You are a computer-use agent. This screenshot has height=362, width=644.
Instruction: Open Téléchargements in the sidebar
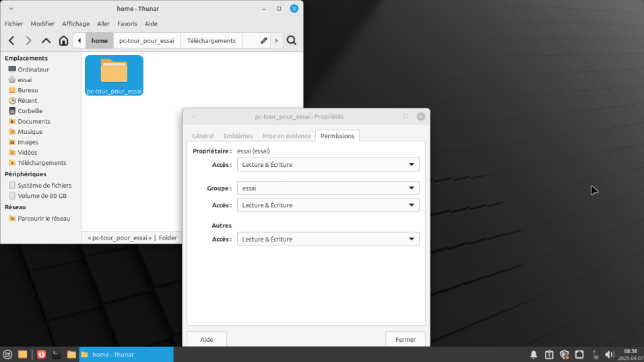pyautogui.click(x=42, y=163)
